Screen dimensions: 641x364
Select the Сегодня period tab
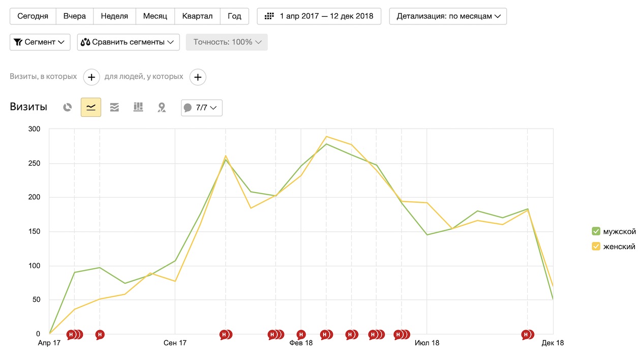[33, 16]
